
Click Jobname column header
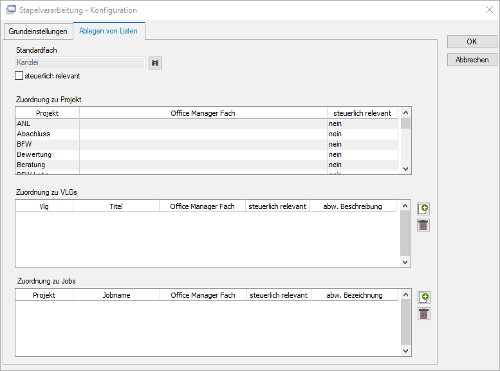click(x=116, y=295)
